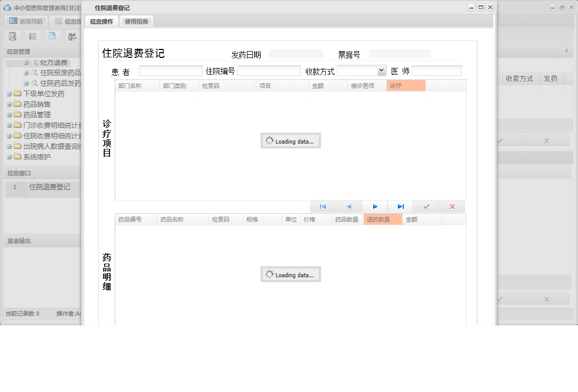Screen dimensions: 578x392
Task: Click the document icon in the toolbar
Action: pyautogui.click(x=52, y=36)
